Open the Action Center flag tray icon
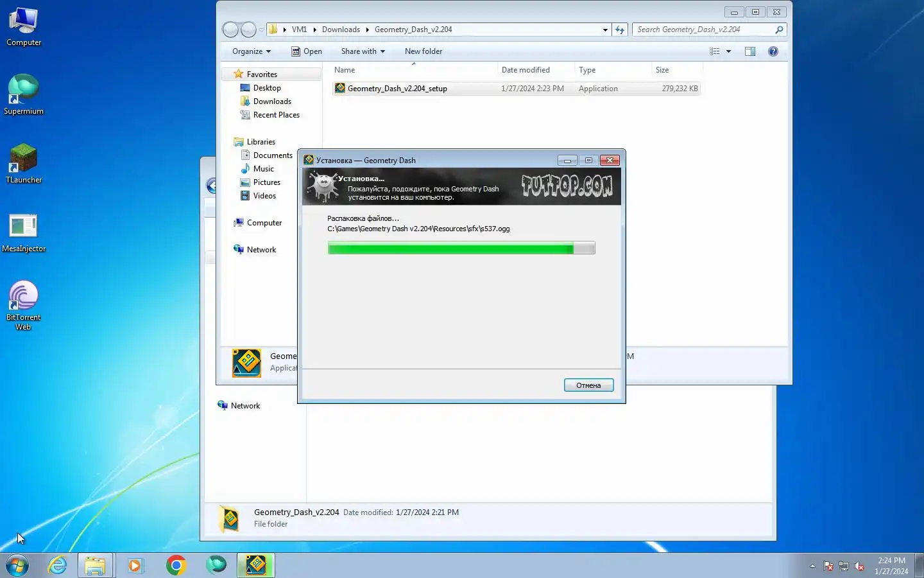Screen dimensions: 924x578 [x=828, y=566]
